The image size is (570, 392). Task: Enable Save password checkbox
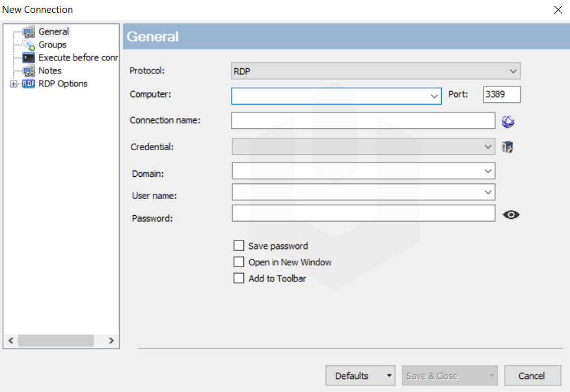pos(239,246)
